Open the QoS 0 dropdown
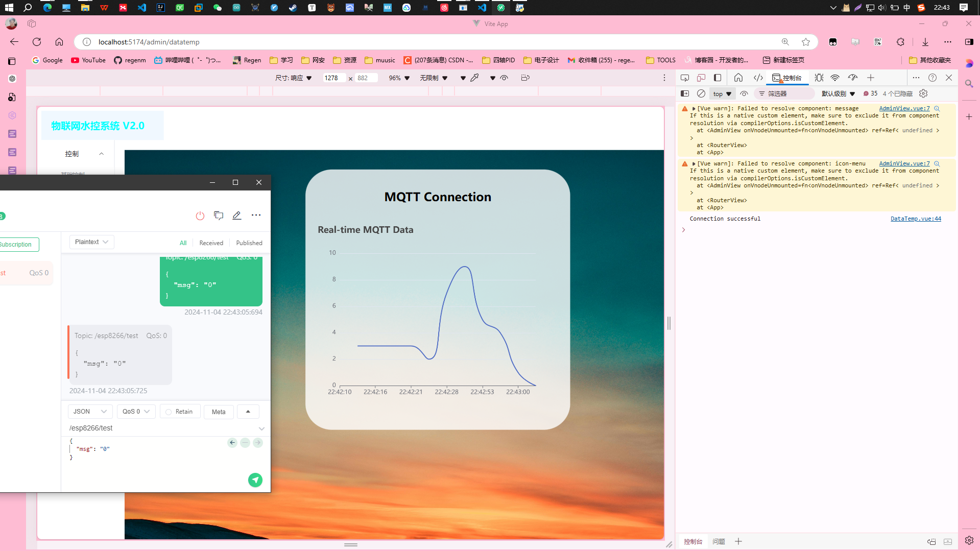The image size is (980, 551). coord(136,412)
